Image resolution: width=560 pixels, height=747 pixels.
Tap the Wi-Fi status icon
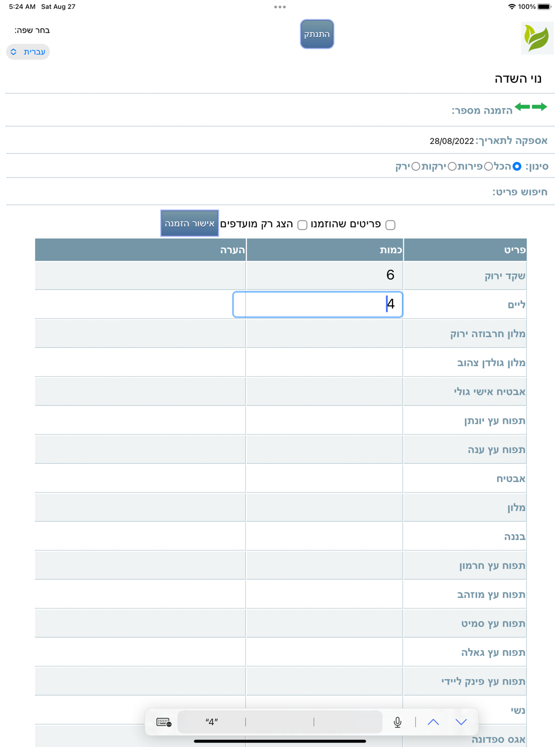pos(511,7)
